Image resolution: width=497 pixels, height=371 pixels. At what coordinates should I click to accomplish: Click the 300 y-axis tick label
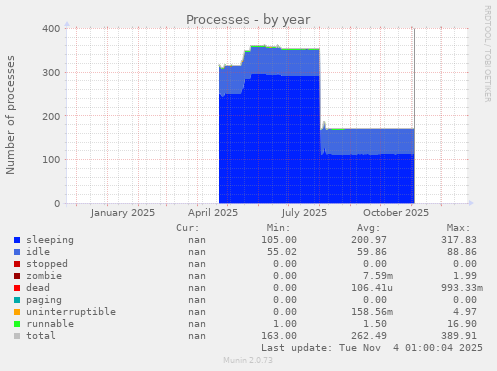tap(51, 72)
